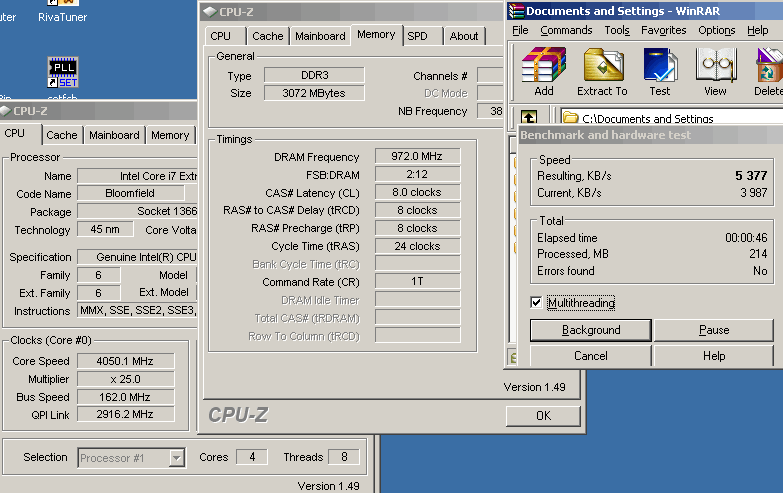The width and height of the screenshot is (783, 493).
Task: Click the Resulting speed 5 377 value
Action: click(x=751, y=176)
